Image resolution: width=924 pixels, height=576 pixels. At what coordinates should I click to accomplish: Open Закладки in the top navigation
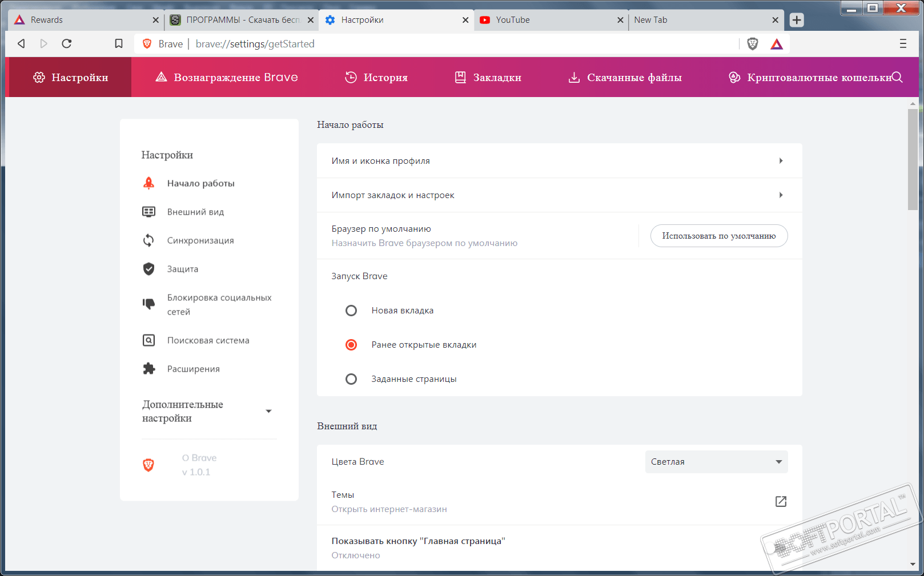488,77
